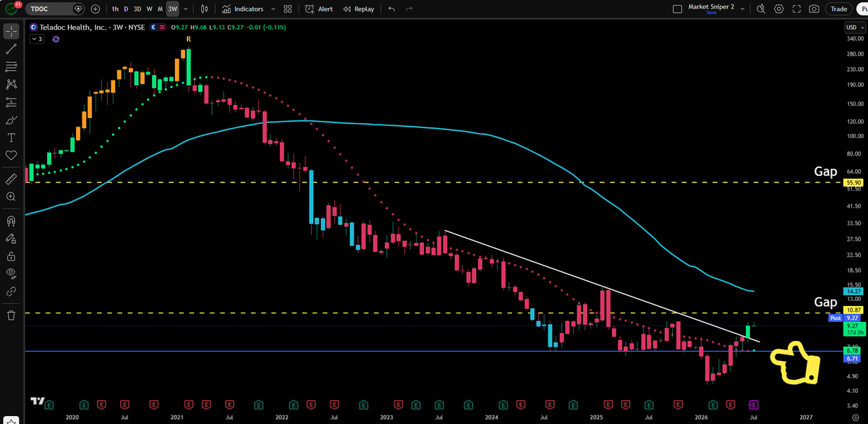The width and height of the screenshot is (868, 424).
Task: Open the user profile avatar menu
Action: pyautogui.click(x=11, y=9)
